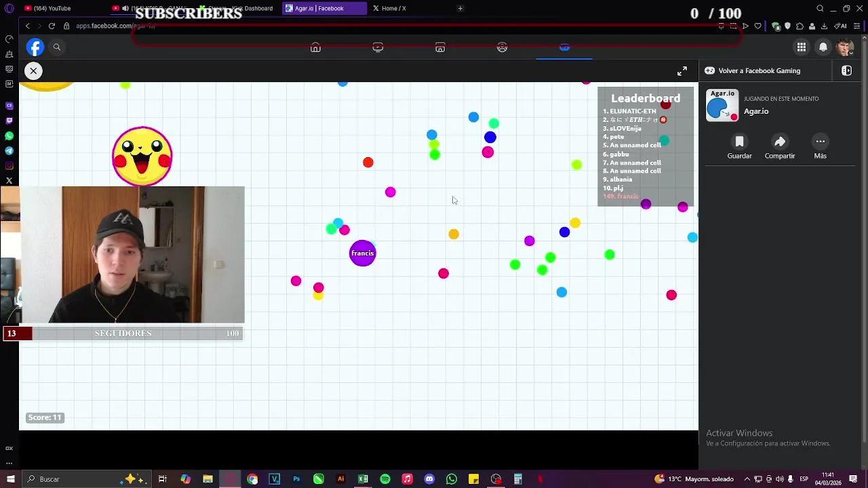Open X in Opera sidebar
Image resolution: width=868 pixels, height=488 pixels.
[9, 180]
